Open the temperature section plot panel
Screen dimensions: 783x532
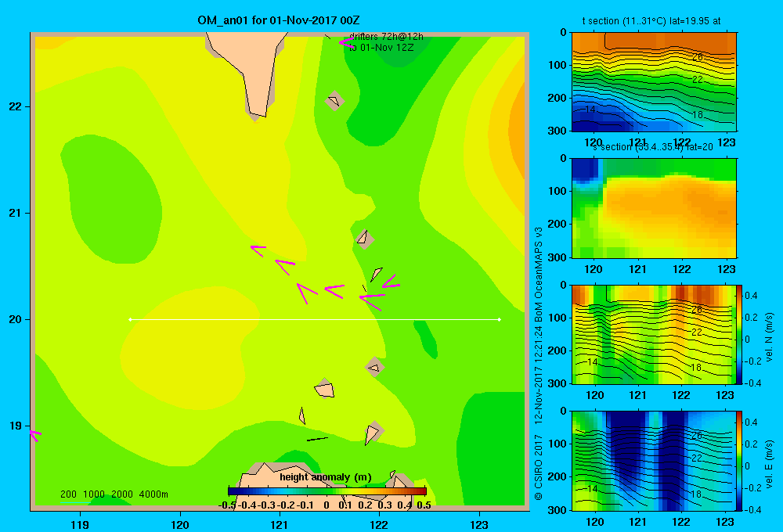(654, 82)
